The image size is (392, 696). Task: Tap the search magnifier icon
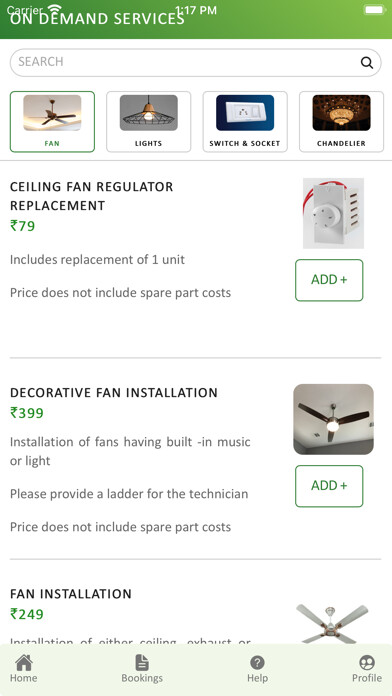[x=367, y=63]
